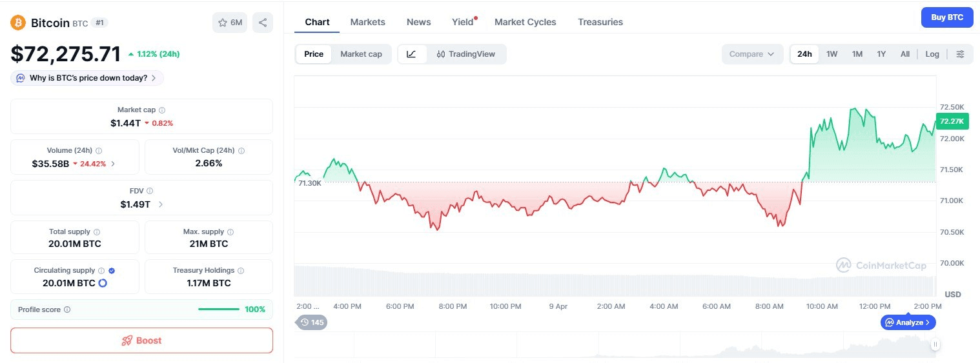Add Bitcoin to watchlist via star button
This screenshot has width=980, height=363.
[x=230, y=23]
